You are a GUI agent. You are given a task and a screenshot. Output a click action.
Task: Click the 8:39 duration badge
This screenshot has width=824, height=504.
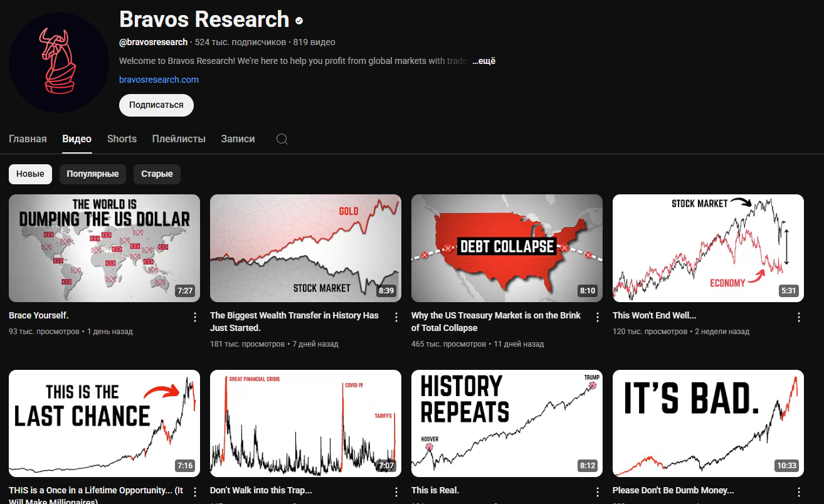pyautogui.click(x=386, y=291)
